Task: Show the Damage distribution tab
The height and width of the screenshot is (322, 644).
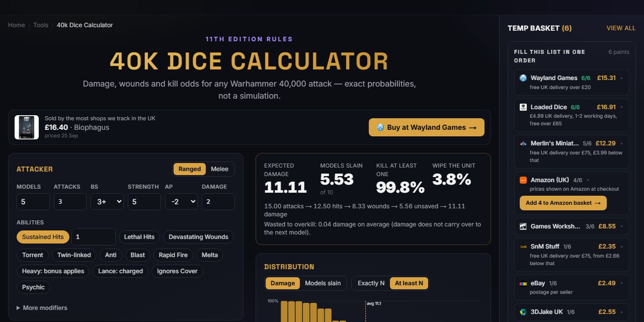Action: 283,283
